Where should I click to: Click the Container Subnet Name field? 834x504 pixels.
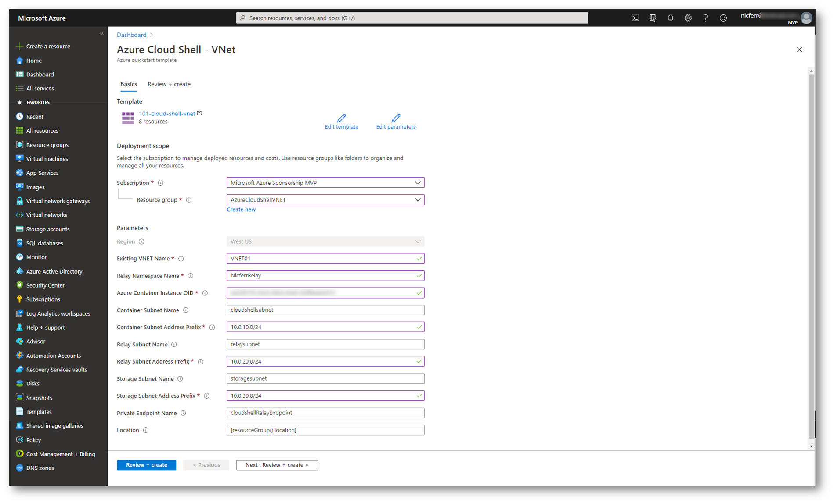tap(325, 310)
